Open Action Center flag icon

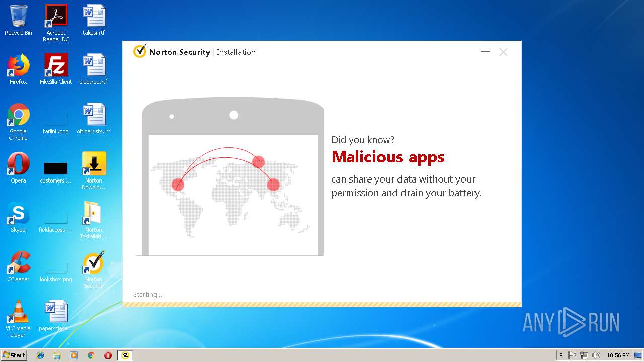pos(572,355)
